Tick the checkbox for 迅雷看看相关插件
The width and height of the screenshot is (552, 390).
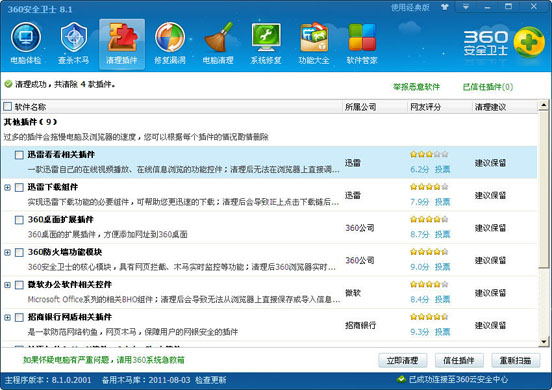click(x=19, y=155)
